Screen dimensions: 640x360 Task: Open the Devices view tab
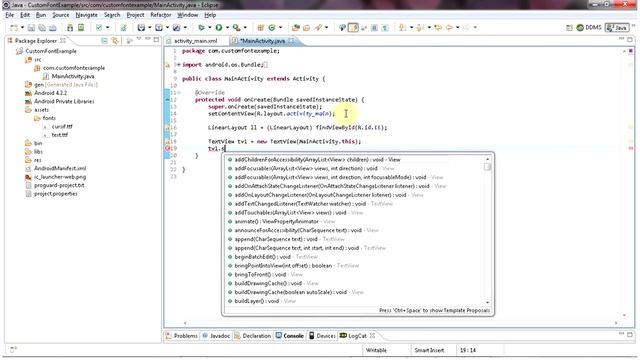tap(322, 336)
